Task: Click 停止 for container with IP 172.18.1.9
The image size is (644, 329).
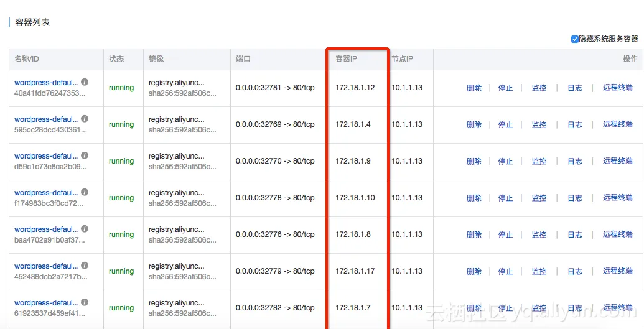Action: [x=505, y=162]
